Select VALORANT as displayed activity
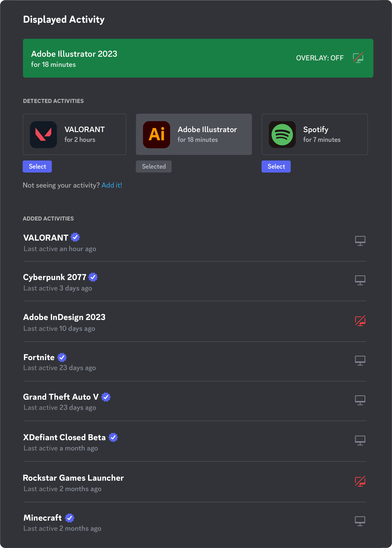 click(x=37, y=166)
